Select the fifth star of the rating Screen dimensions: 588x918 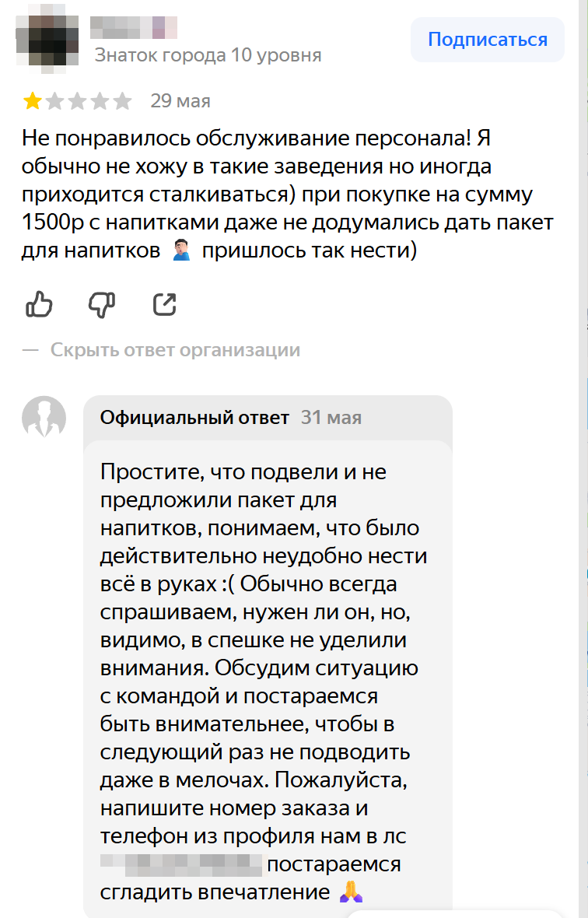121,100
